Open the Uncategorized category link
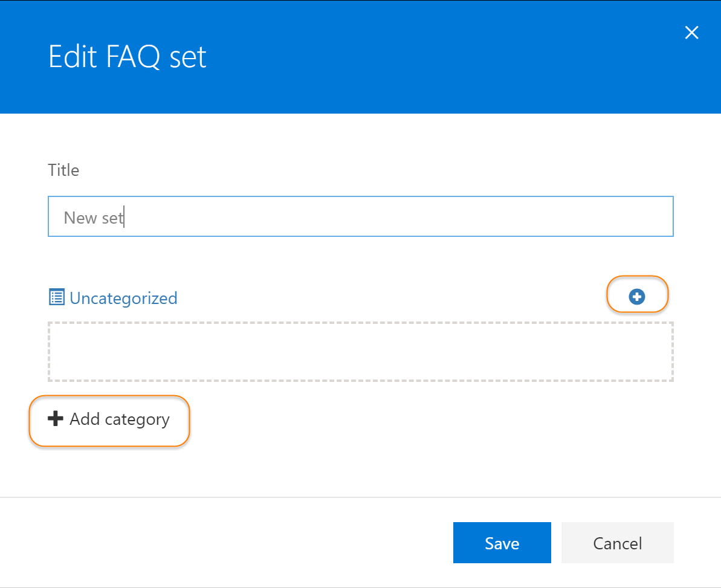Viewport: 721px width, 588px height. pos(123,299)
